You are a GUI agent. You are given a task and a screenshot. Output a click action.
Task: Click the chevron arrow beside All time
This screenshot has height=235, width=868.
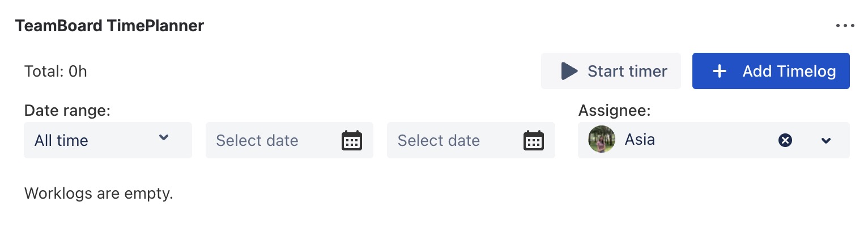tap(164, 138)
